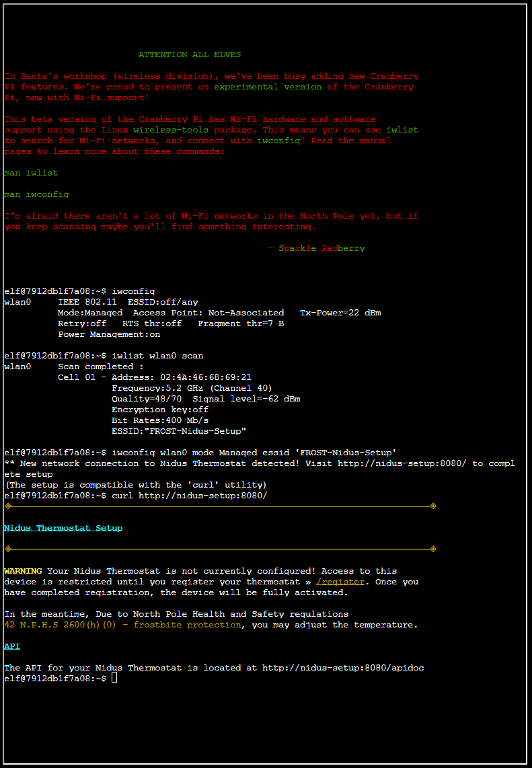Click 'Encryption key:off' line
Viewport: 532px width, 768px height.
(x=160, y=410)
